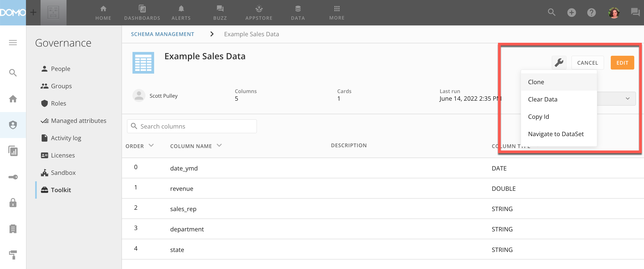Click the help question mark icon
The height and width of the screenshot is (269, 644).
(591, 12)
